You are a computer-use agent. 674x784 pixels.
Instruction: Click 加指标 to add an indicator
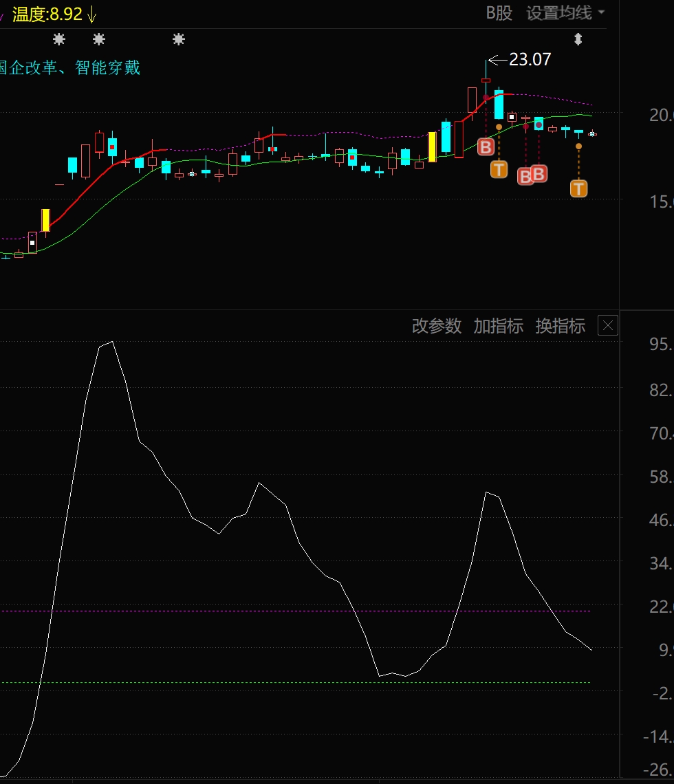point(499,326)
